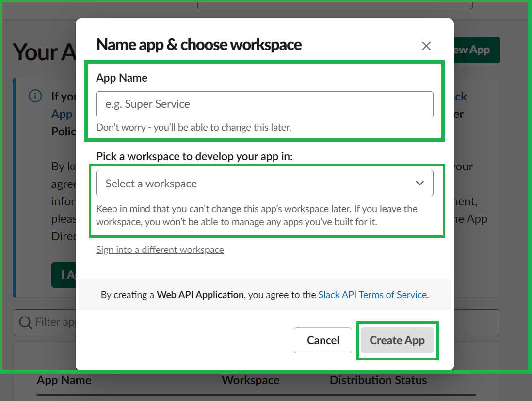Click the search box at page top
Image resolution: width=532 pixels, height=401 pixels.
pyautogui.click(x=335, y=4)
